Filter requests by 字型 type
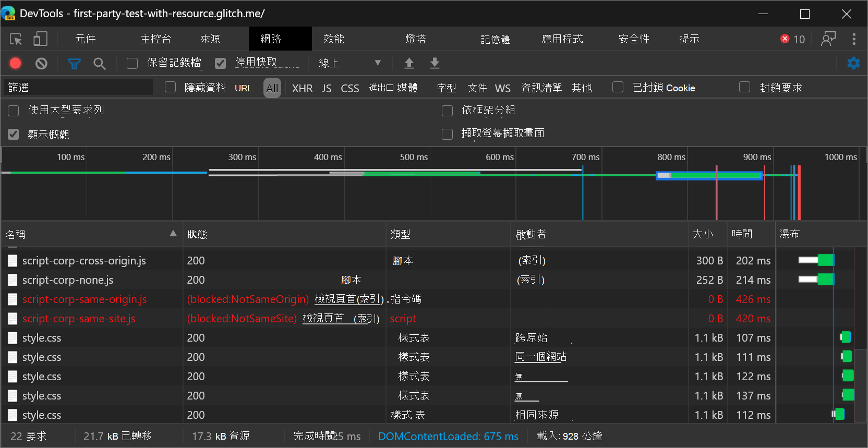The image size is (868, 448). pyautogui.click(x=447, y=88)
